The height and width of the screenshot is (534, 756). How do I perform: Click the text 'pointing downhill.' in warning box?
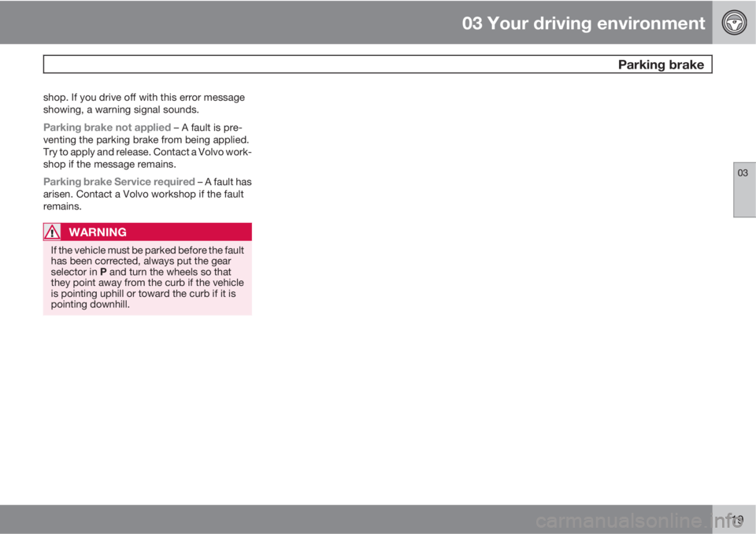click(90, 304)
